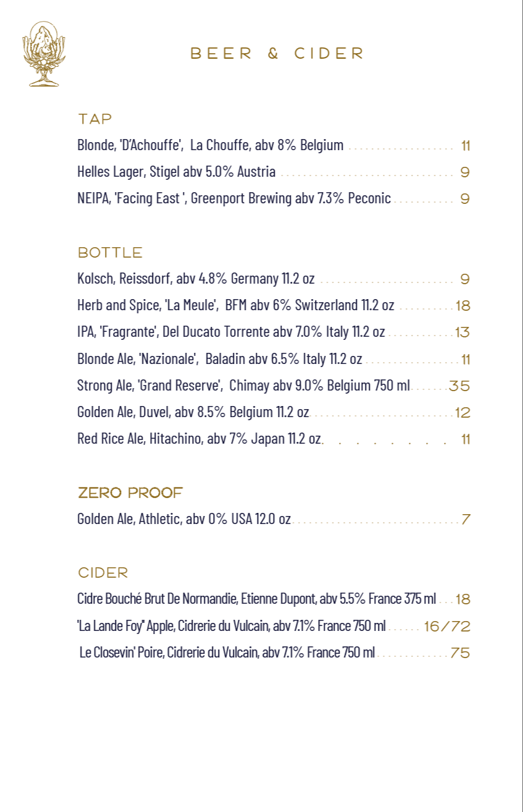Select the TAP section heading
Screen dimensions: 523x812
click(x=95, y=119)
